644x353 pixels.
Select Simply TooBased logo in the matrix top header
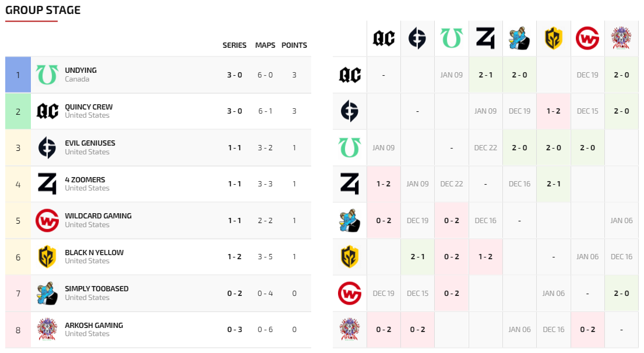tap(519, 38)
